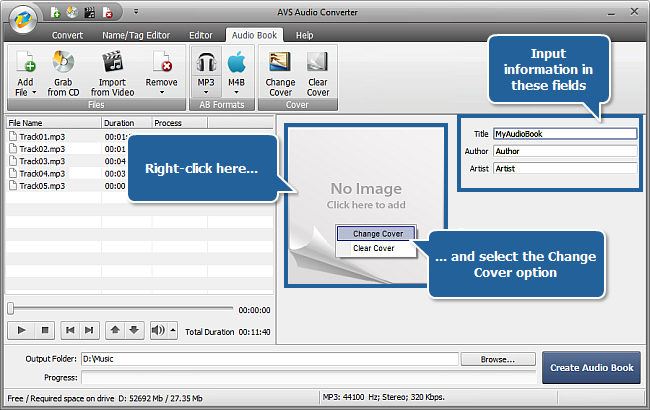
Task: Move selected file down in list
Action: [x=134, y=330]
